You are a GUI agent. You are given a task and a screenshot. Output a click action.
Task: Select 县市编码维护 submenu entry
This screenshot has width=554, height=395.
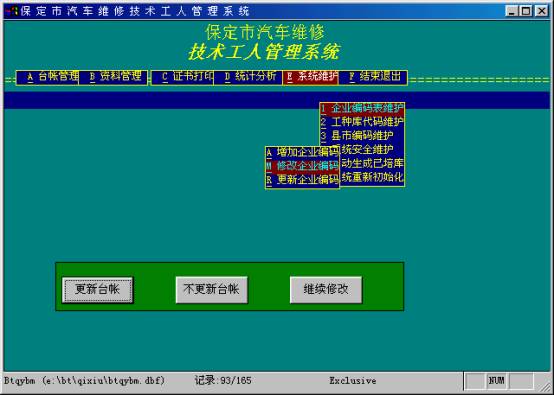pos(362,136)
